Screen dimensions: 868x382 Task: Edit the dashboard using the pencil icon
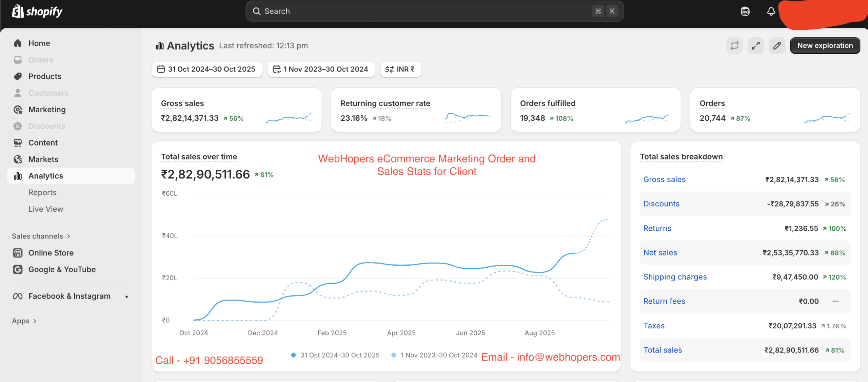coord(777,45)
